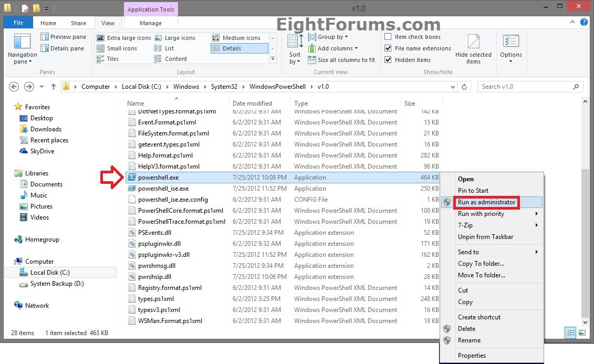Open the Navigation pane menu

(22, 48)
